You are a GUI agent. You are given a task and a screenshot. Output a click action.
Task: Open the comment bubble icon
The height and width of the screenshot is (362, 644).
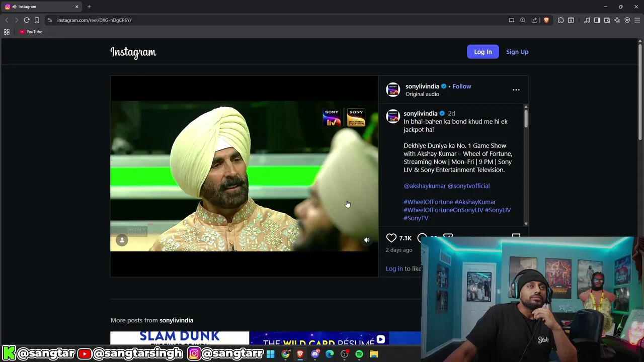pos(422,238)
